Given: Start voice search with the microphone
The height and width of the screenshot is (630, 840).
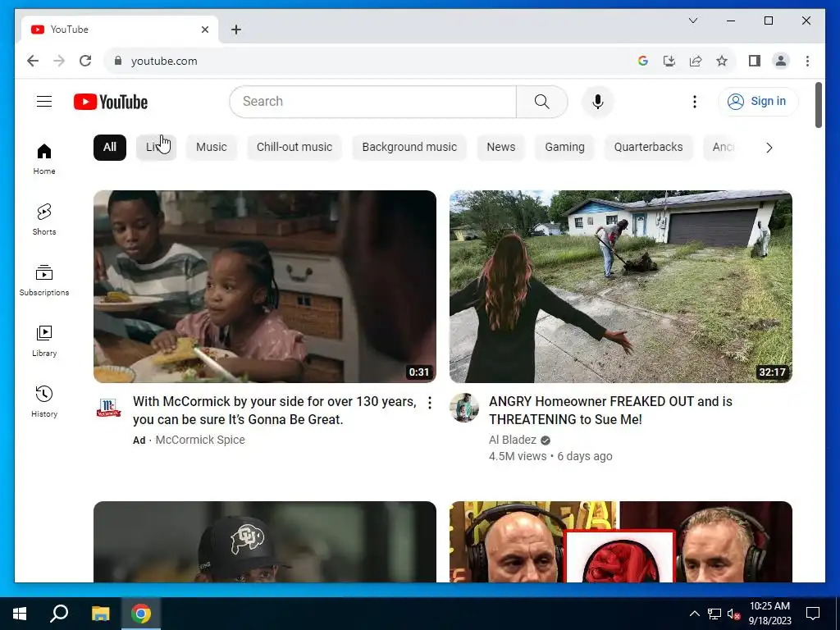Looking at the screenshot, I should point(598,101).
